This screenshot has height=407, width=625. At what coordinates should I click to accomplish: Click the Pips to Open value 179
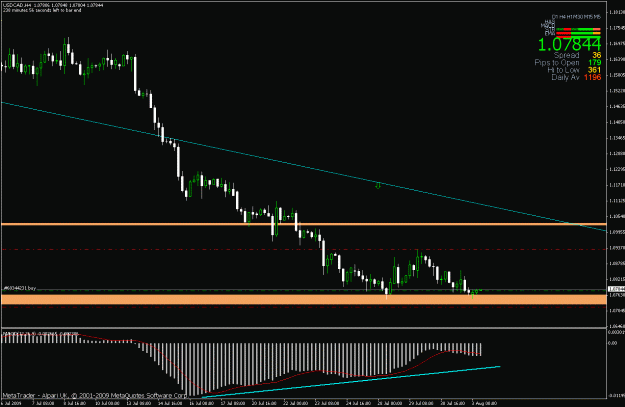[594, 63]
